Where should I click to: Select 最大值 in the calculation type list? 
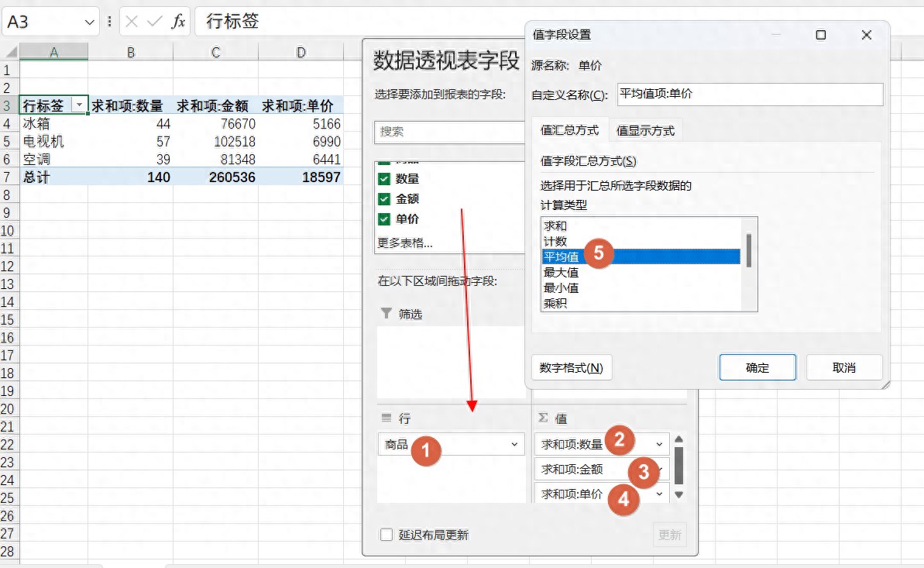click(x=562, y=272)
